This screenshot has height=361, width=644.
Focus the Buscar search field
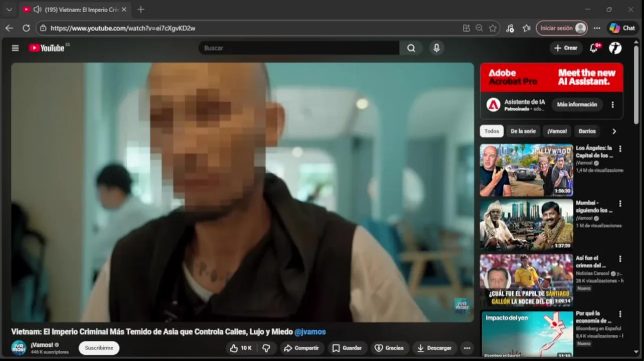(x=299, y=48)
